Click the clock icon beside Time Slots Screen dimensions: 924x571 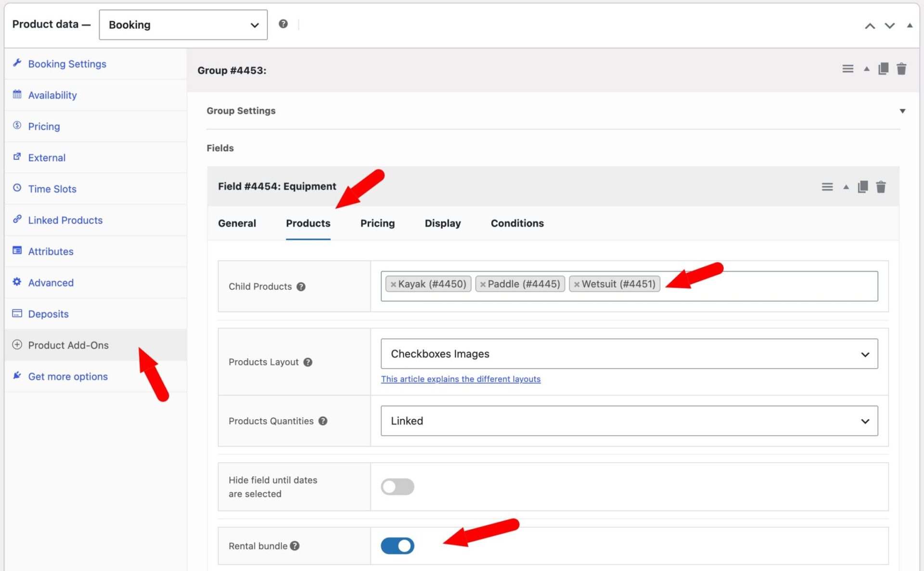[17, 188]
